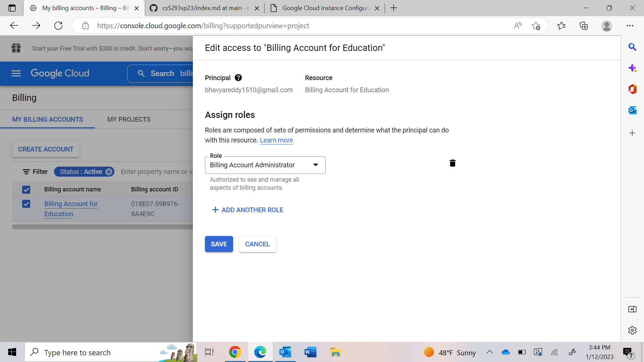Click the horizontal scrollbar under the accounts table
Viewport: 644px width, 362px height.
(103, 227)
